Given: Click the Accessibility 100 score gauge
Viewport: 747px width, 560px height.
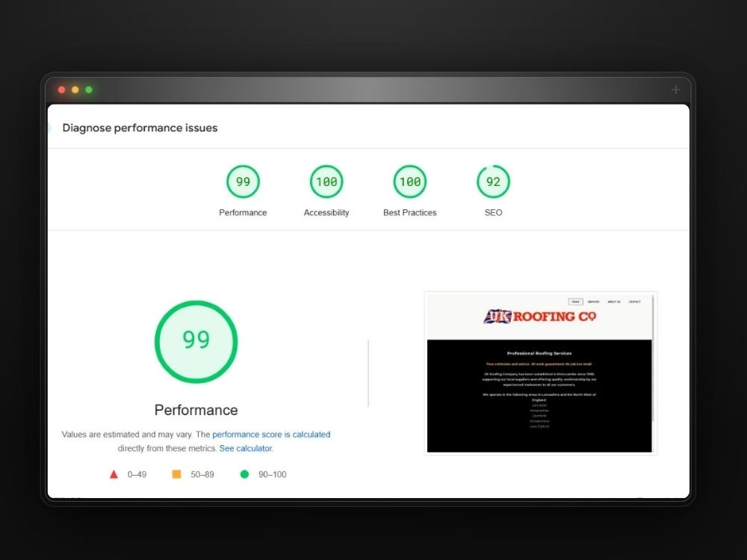Looking at the screenshot, I should (x=326, y=181).
